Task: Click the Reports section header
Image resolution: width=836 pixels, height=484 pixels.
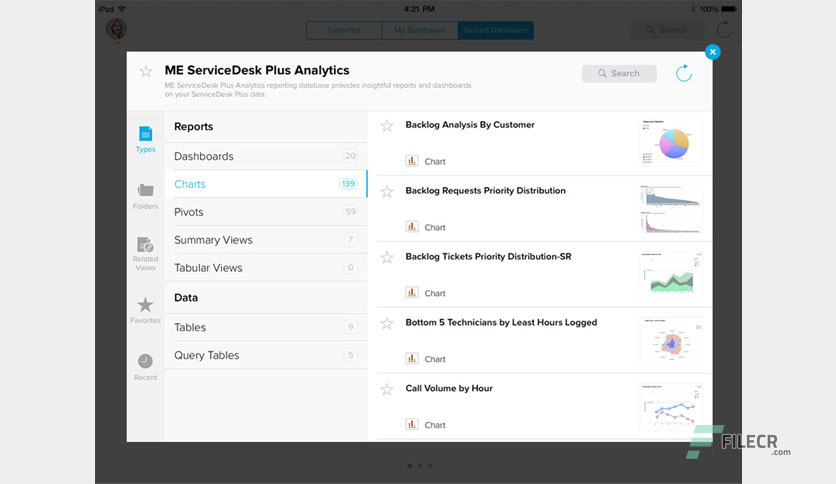Action: pos(194,127)
